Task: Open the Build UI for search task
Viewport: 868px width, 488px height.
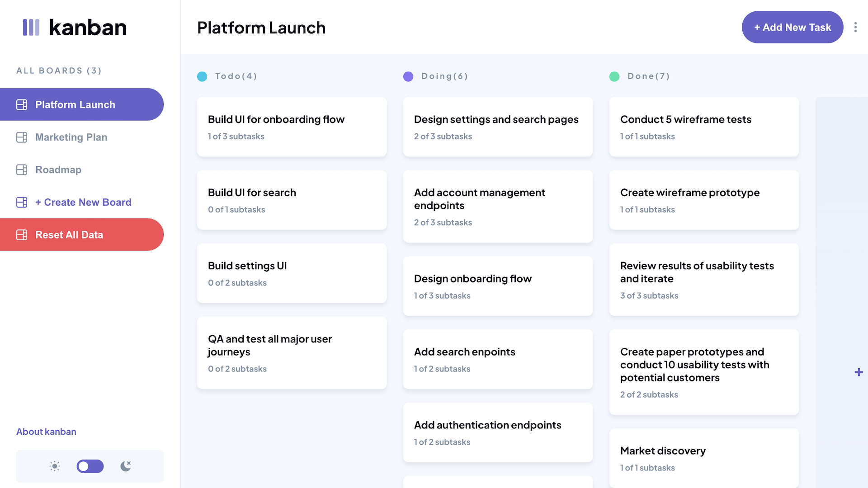Action: (x=292, y=200)
